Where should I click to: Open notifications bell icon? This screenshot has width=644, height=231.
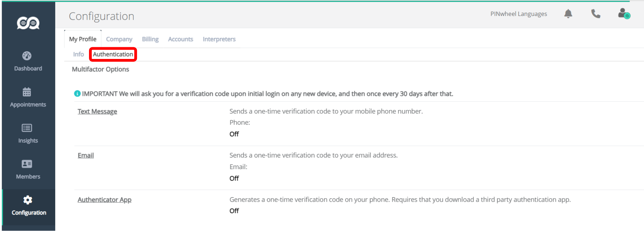pyautogui.click(x=568, y=14)
